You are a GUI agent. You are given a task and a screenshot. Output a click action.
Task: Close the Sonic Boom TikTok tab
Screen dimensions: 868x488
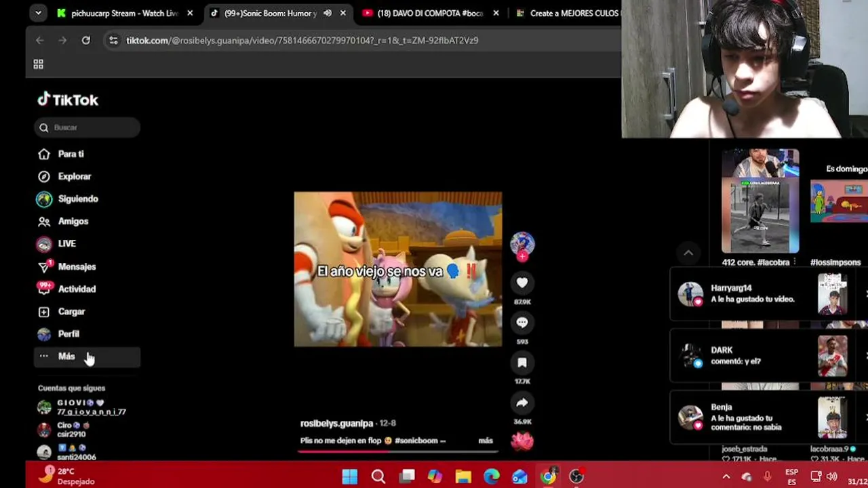click(343, 13)
